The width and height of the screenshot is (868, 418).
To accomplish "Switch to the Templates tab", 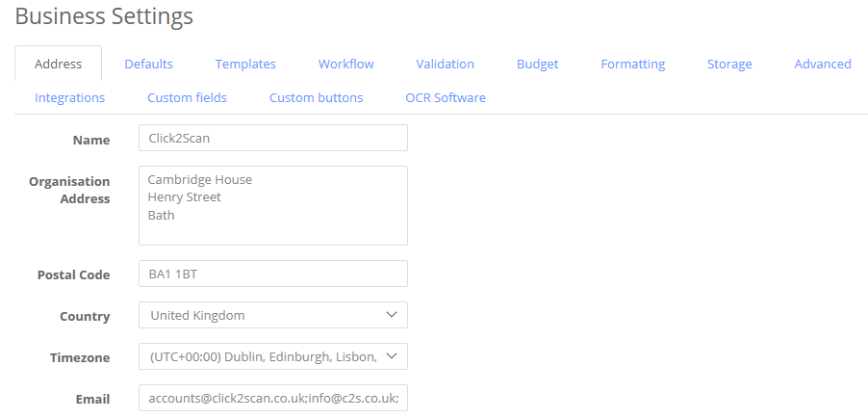I will (x=245, y=64).
